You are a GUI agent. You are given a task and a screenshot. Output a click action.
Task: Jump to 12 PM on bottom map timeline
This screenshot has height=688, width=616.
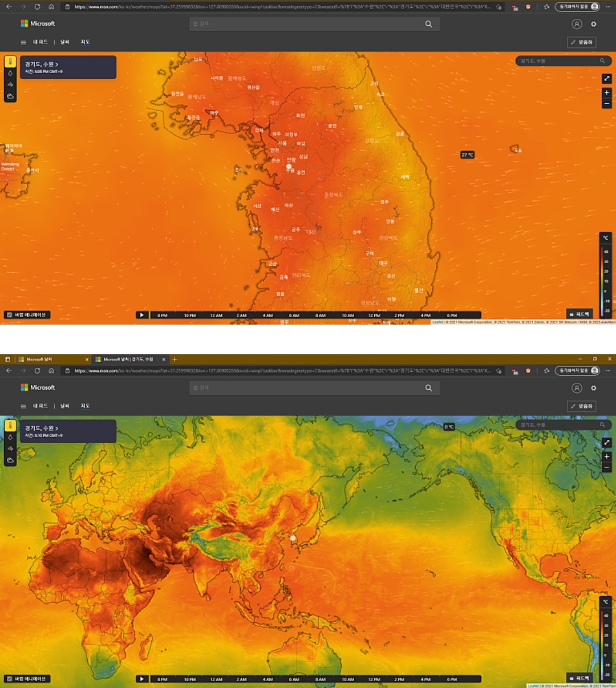(374, 679)
